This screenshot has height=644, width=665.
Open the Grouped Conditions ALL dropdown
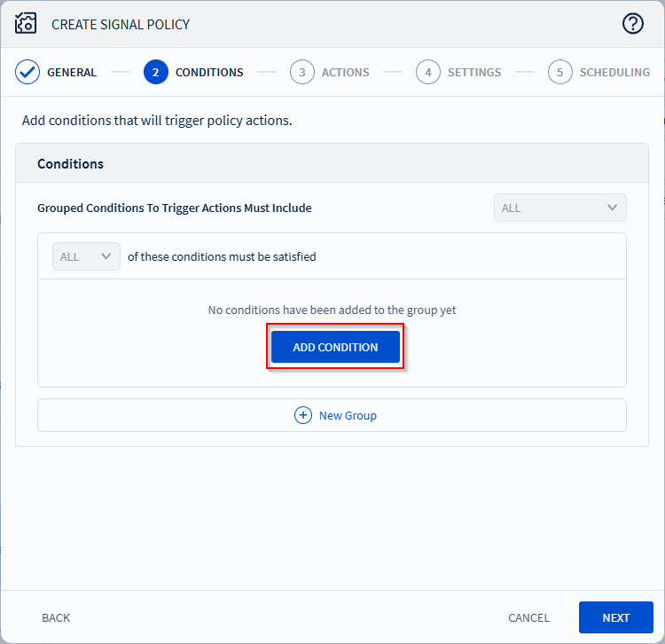click(x=559, y=208)
